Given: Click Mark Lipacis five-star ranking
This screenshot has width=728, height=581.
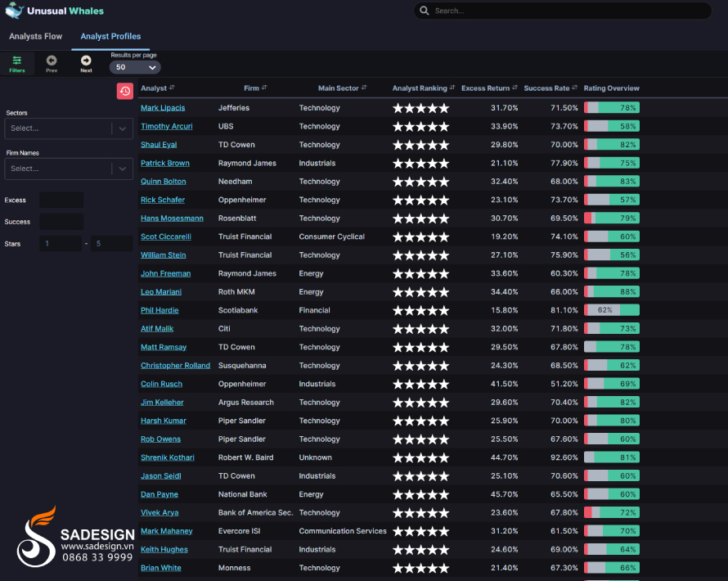Looking at the screenshot, I should 420,108.
